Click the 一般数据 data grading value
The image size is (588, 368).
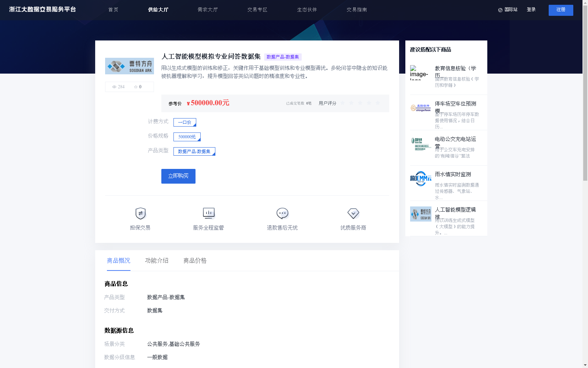pos(157,357)
